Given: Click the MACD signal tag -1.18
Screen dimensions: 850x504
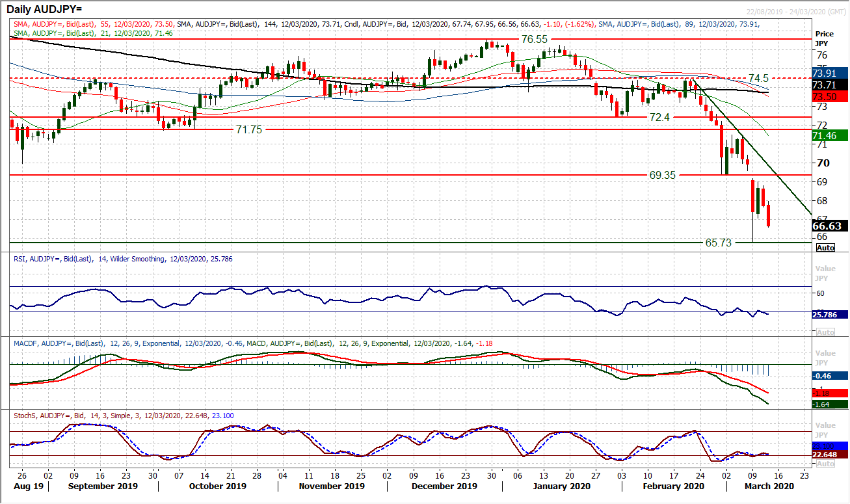Looking at the screenshot, I should click(x=829, y=393).
